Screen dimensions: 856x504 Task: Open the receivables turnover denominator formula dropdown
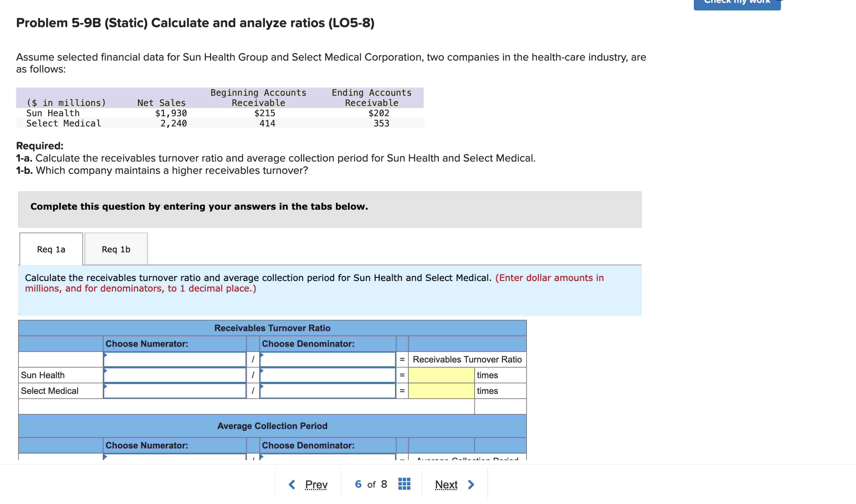pos(327,359)
